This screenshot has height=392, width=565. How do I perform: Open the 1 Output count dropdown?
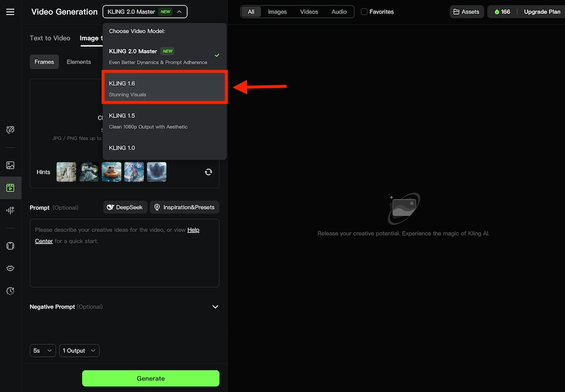tap(79, 351)
